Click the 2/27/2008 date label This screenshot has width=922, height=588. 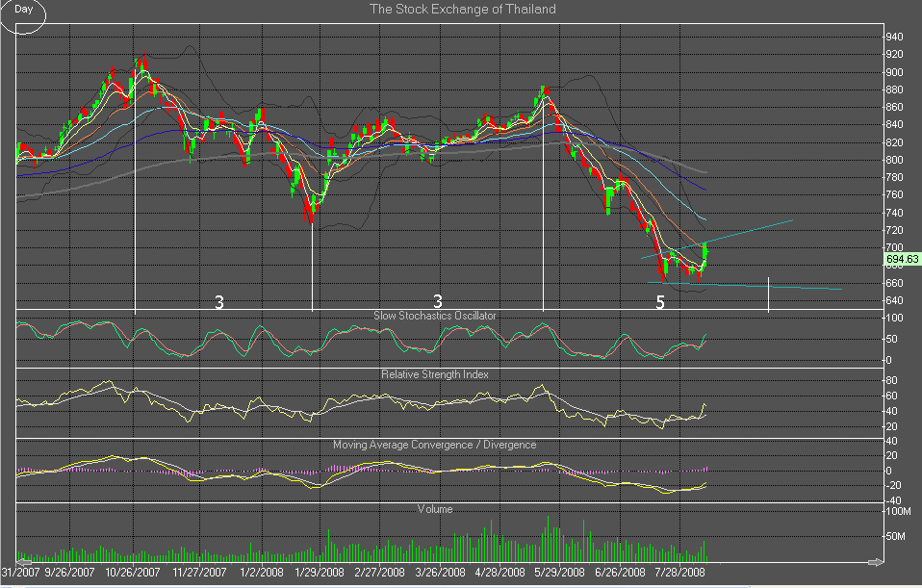pyautogui.click(x=380, y=573)
